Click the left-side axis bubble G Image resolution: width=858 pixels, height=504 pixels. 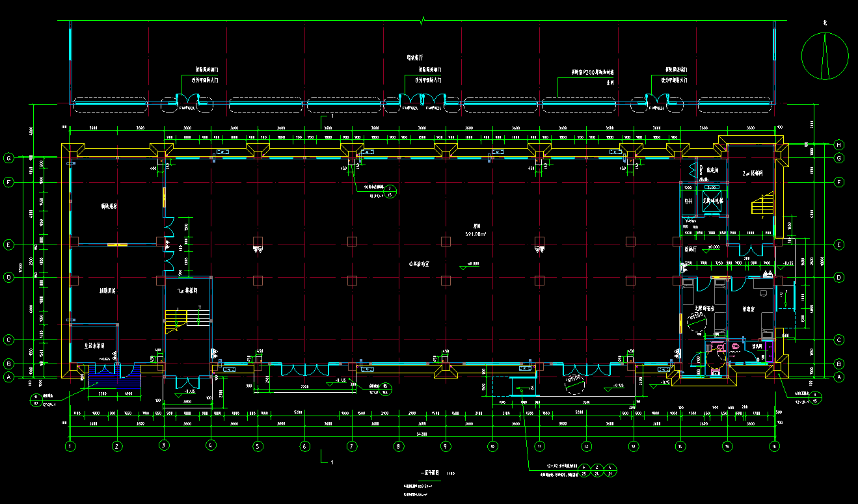[9, 158]
